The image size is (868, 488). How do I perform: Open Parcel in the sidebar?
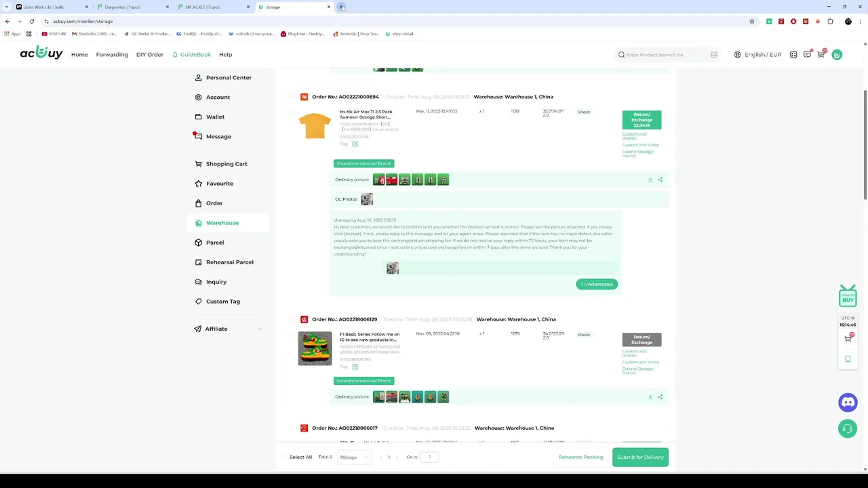tap(215, 242)
